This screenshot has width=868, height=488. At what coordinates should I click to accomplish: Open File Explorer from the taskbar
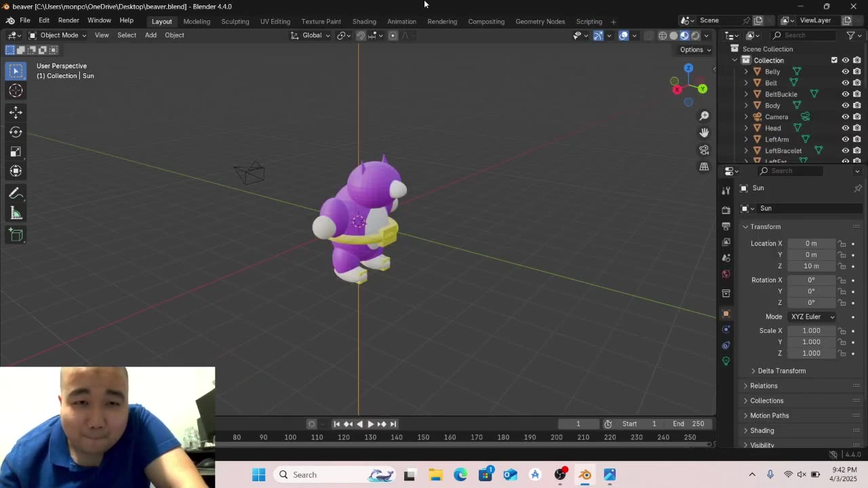point(435,475)
